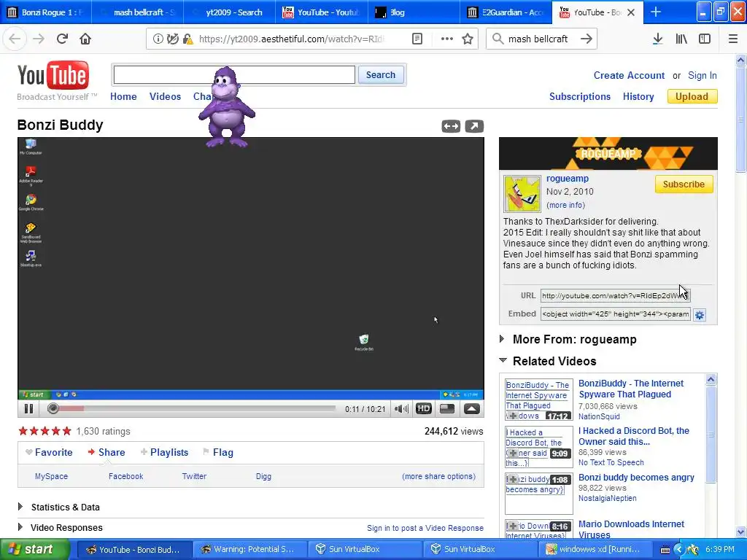Share to Twitter
The image size is (747, 560).
[194, 476]
